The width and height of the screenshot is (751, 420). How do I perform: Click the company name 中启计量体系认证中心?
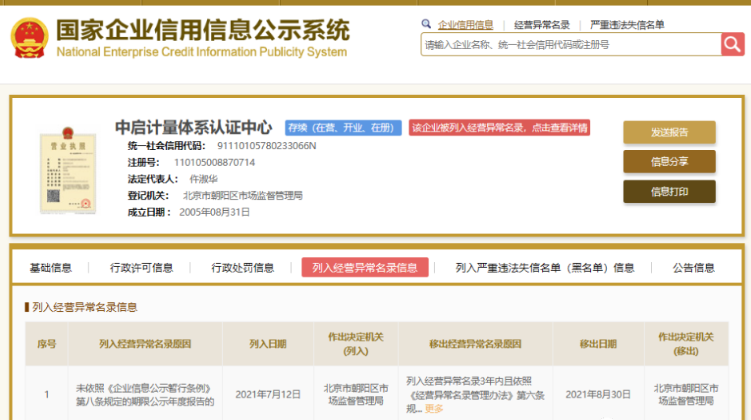click(x=193, y=127)
